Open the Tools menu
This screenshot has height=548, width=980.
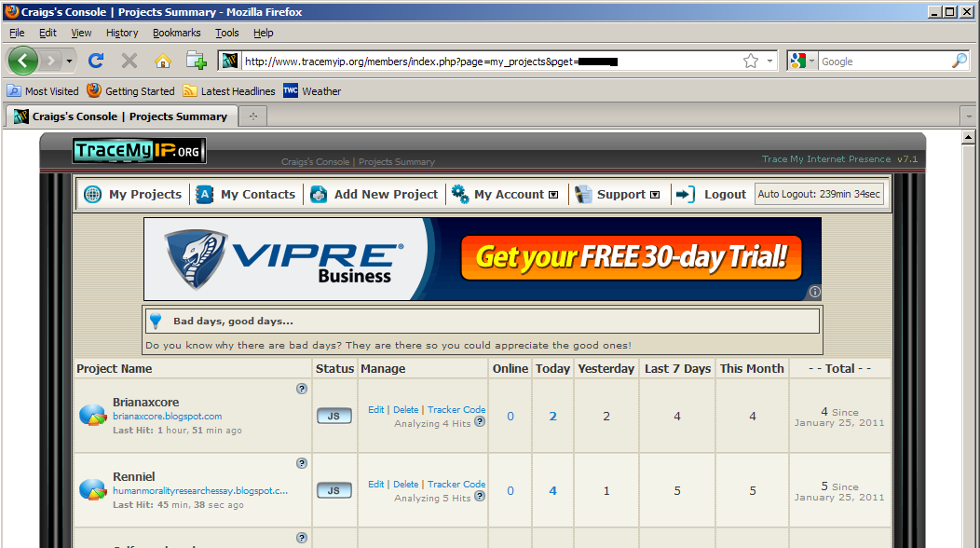click(x=227, y=33)
